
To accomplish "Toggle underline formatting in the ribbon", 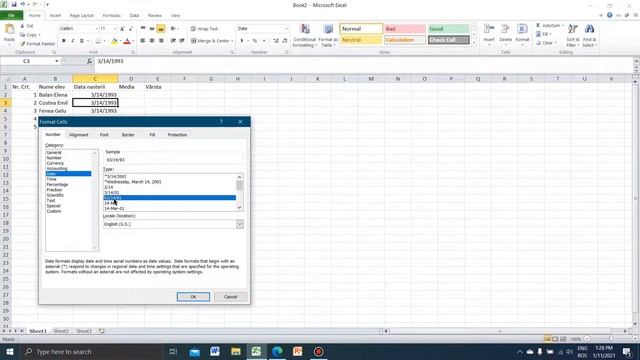I will 82,41.
